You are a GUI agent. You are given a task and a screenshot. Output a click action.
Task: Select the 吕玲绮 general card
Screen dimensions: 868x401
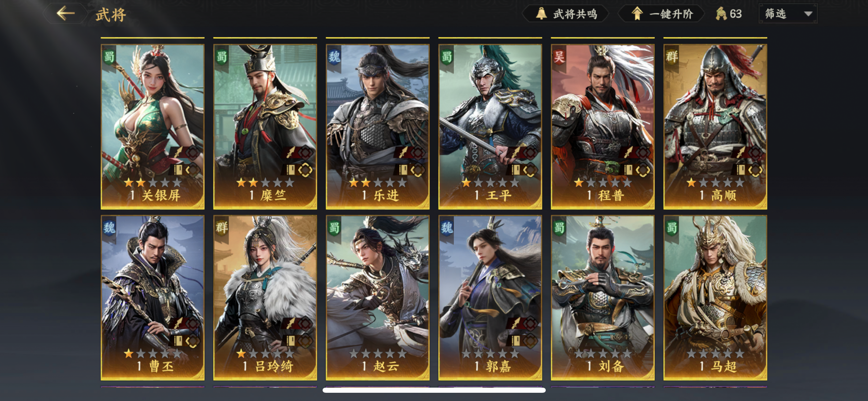pyautogui.click(x=265, y=297)
